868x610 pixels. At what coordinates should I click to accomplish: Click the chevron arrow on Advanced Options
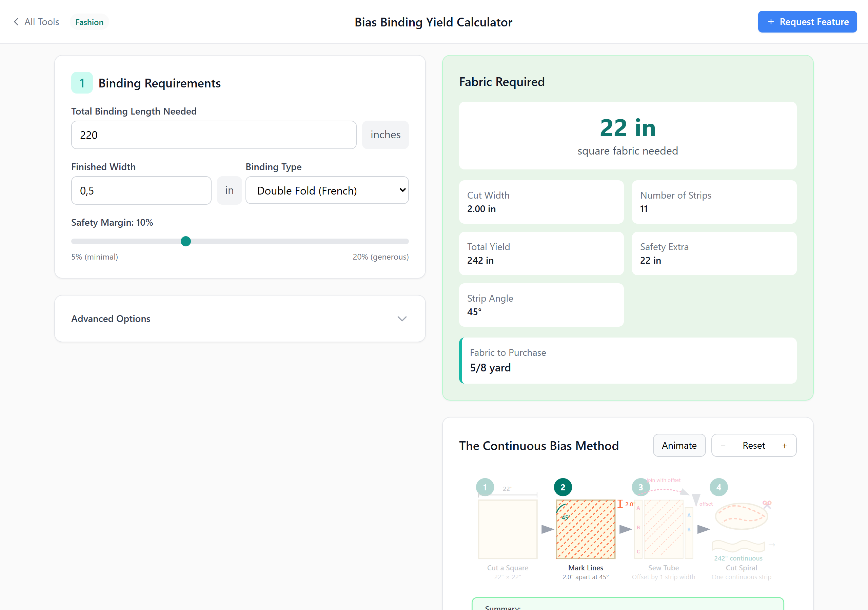tap(402, 319)
